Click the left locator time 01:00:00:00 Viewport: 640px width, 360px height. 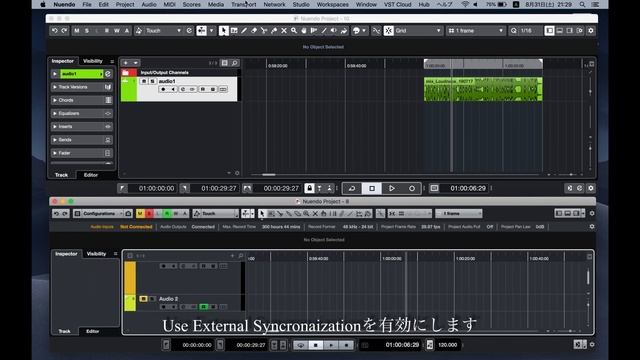tap(156, 188)
